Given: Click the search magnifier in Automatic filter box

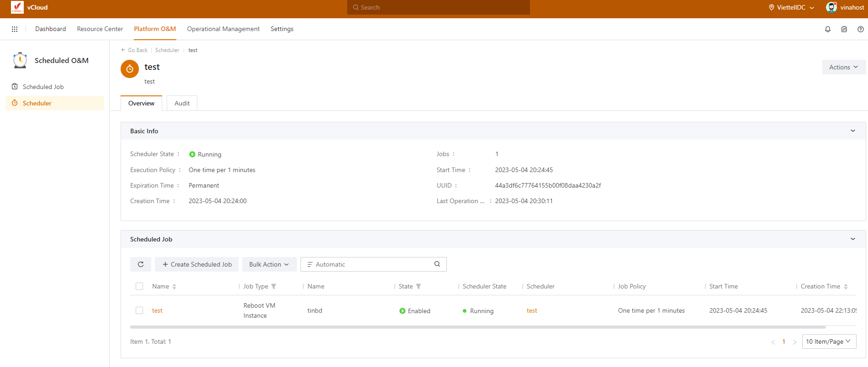Looking at the screenshot, I should click(437, 264).
